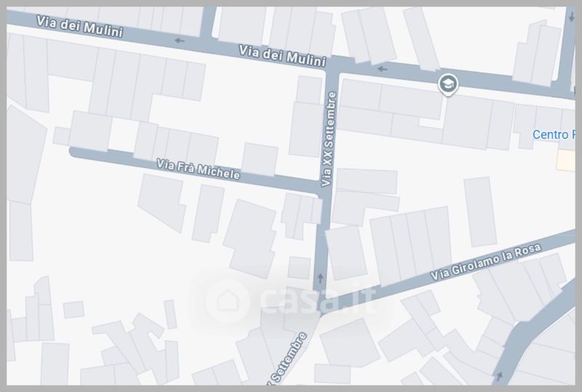Select the Via Girolamo la Rosa label
The height and width of the screenshot is (392, 582).
point(485,262)
